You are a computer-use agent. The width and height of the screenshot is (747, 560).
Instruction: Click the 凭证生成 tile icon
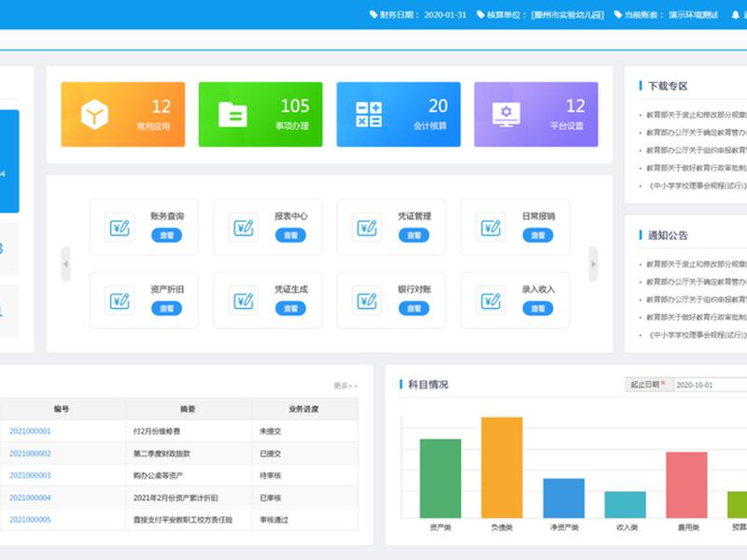[x=244, y=301]
